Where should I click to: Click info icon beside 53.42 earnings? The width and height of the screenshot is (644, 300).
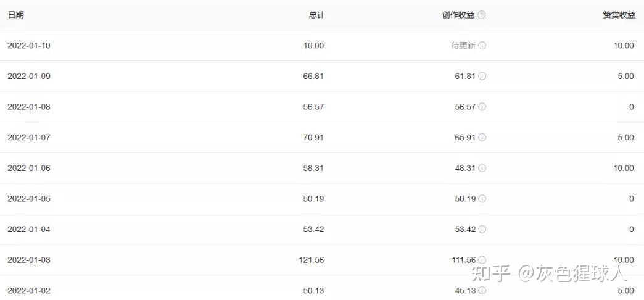[482, 230]
